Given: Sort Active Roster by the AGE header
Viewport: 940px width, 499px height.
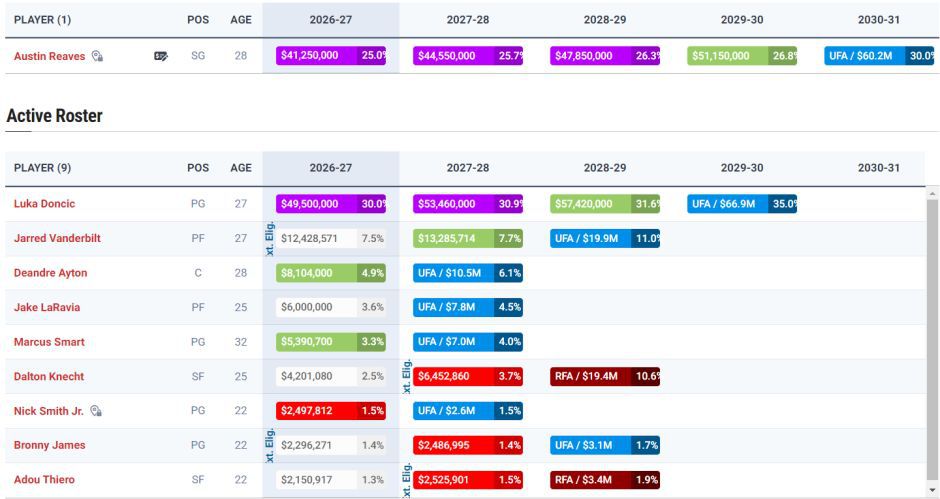Looking at the screenshot, I should coord(241,168).
